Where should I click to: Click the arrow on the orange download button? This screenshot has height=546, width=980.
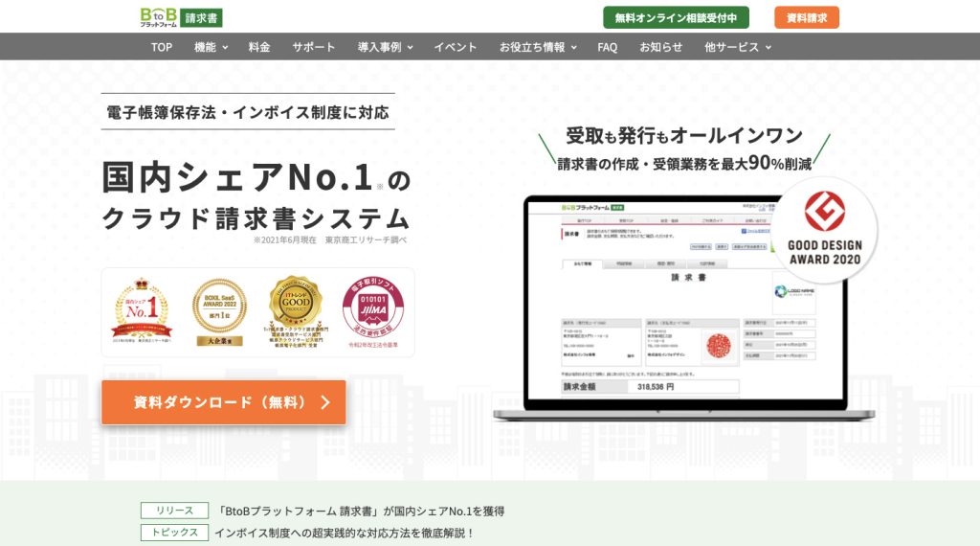325,402
